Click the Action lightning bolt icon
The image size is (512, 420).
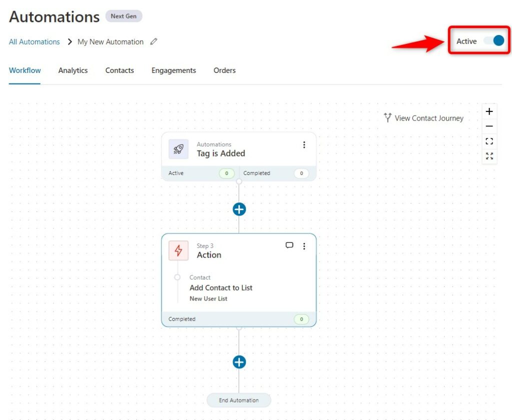[x=178, y=250]
